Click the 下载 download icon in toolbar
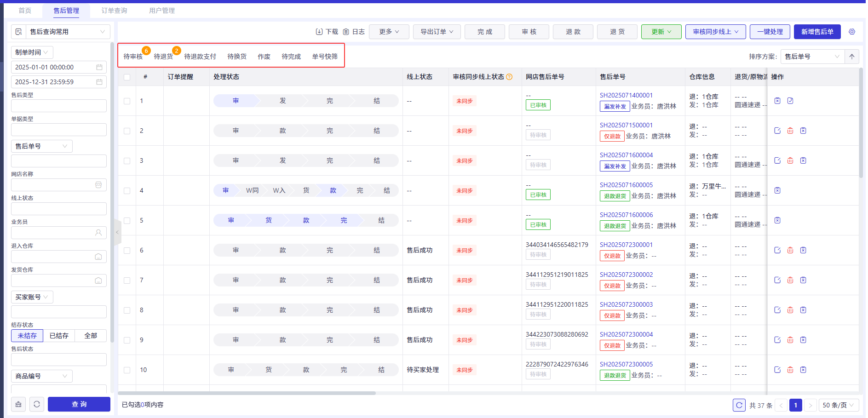 click(319, 32)
